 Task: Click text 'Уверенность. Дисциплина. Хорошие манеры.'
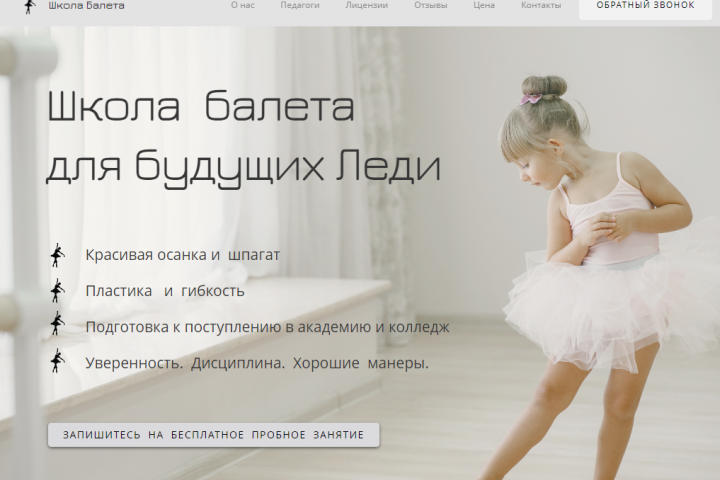pyautogui.click(x=257, y=363)
